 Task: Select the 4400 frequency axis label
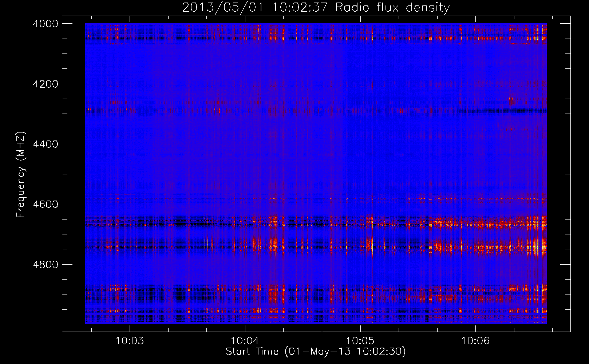pyautogui.click(x=46, y=144)
